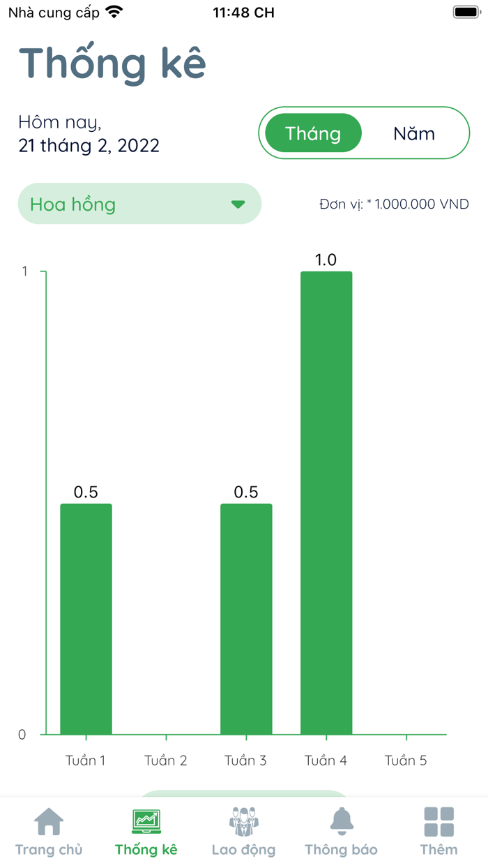Viewport: 488px width, 868px height.
Task: Tap the battery indicator icon
Action: pyautogui.click(x=466, y=13)
